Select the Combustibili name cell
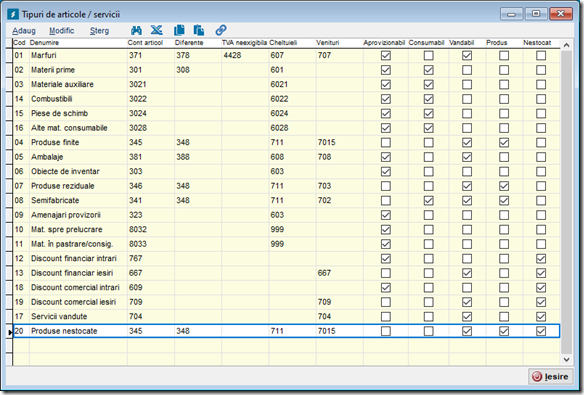The width and height of the screenshot is (584, 395). (x=78, y=99)
